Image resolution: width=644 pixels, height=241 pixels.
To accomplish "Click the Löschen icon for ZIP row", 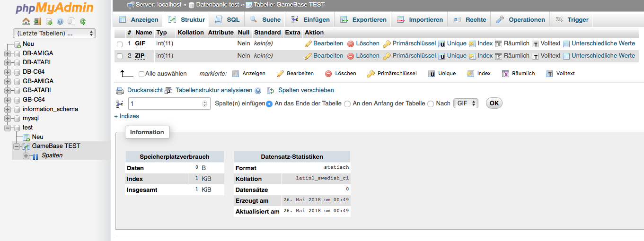I will (x=351, y=56).
